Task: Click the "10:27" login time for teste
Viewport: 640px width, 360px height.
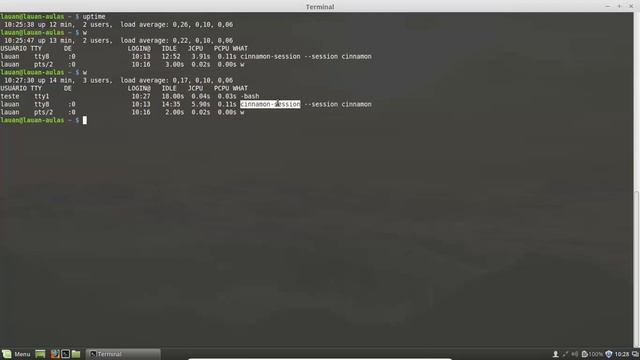Action: coord(141,96)
